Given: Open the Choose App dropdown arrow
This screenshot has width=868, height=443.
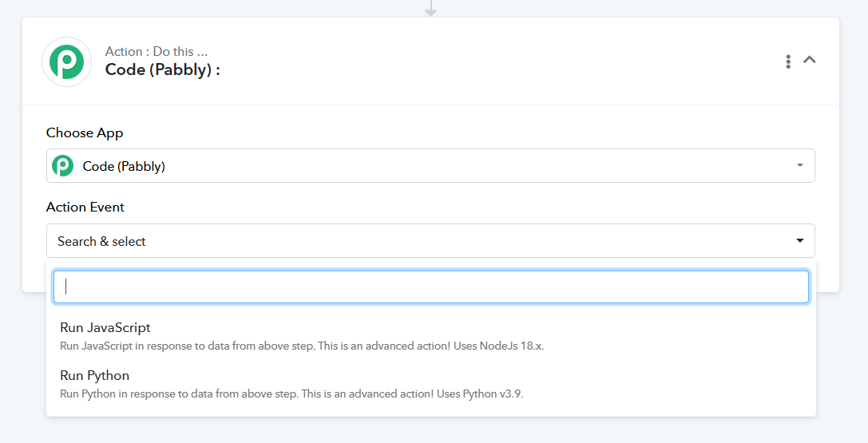Looking at the screenshot, I should tap(799, 165).
